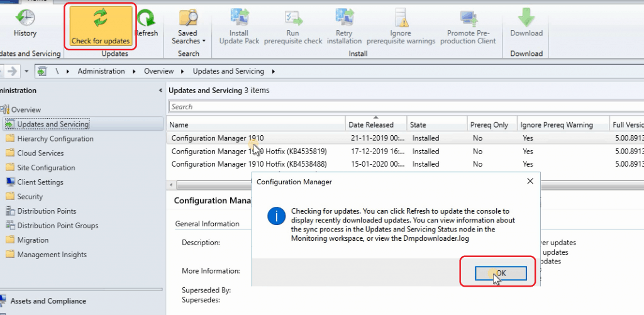Screen dimensions: 644x315
Task: Sort by Date Released column header
Action: (x=376, y=125)
